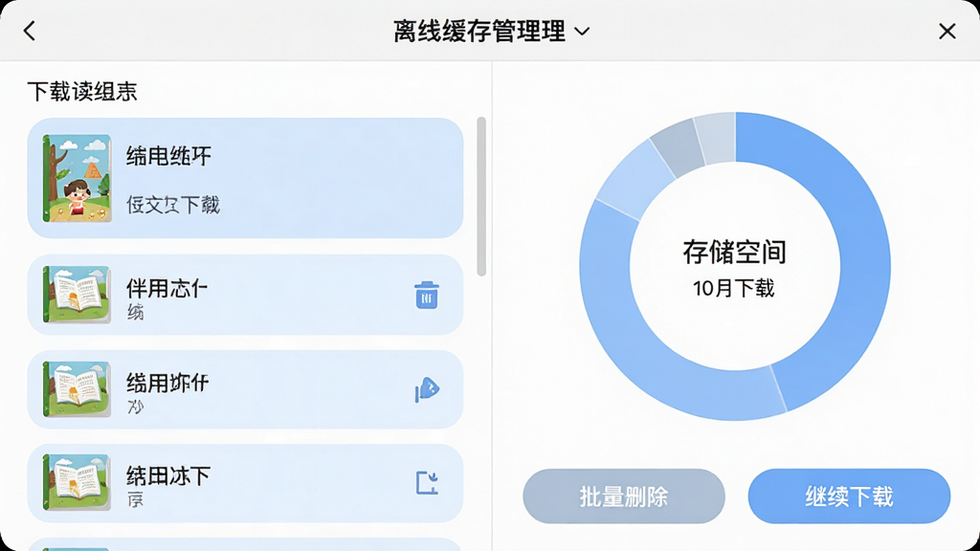Screen dimensions: 980x551
Task: Open the third row open-book thumbnail
Action: pos(77,389)
